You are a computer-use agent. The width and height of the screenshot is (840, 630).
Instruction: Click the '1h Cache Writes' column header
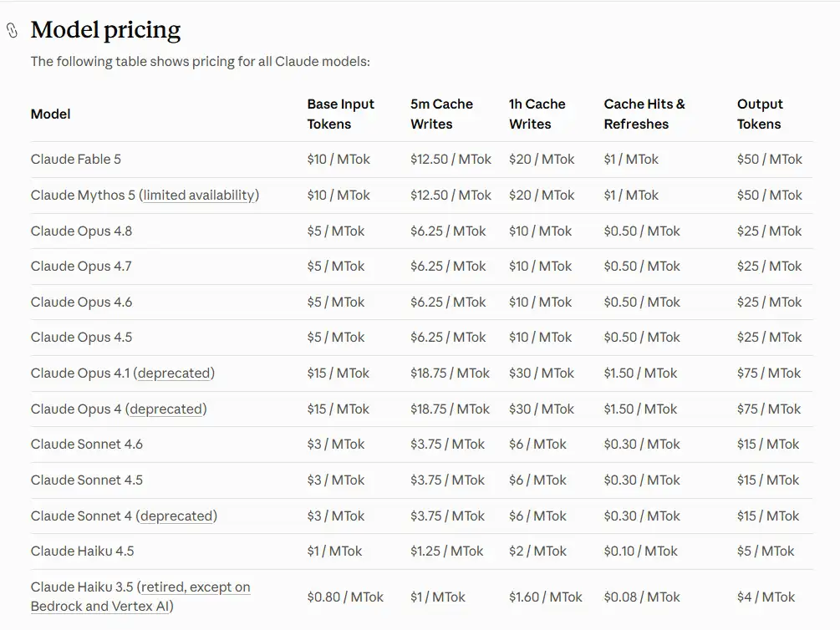tap(537, 114)
